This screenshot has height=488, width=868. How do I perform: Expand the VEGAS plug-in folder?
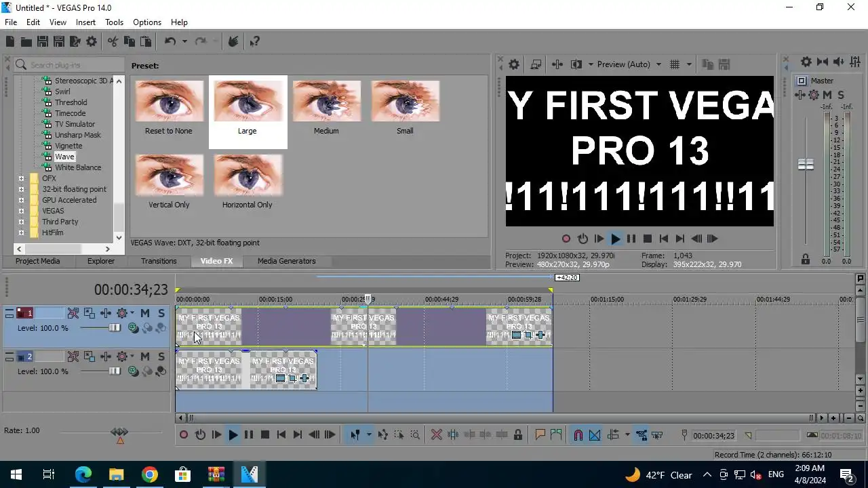pos(21,211)
